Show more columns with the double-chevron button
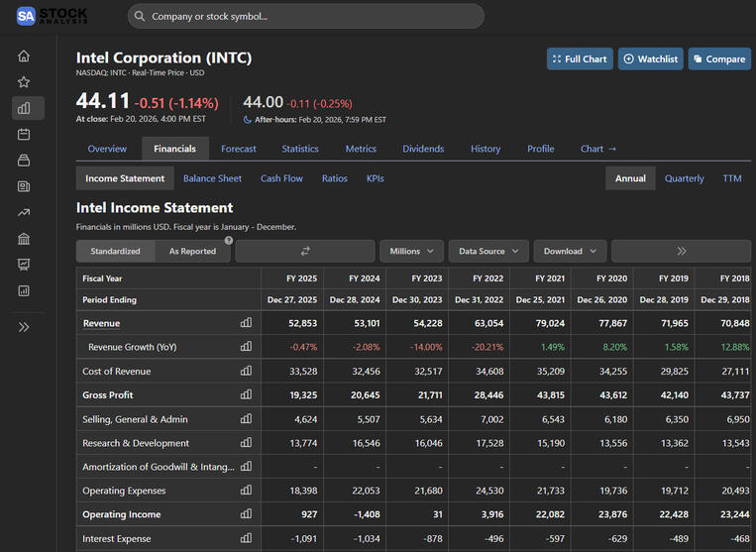The width and height of the screenshot is (756, 552). [x=681, y=251]
